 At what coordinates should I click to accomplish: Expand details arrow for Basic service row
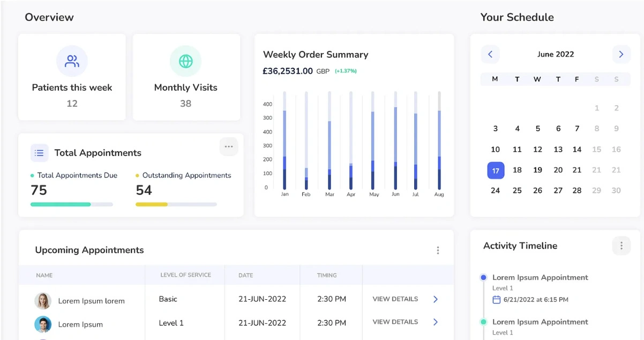click(435, 299)
